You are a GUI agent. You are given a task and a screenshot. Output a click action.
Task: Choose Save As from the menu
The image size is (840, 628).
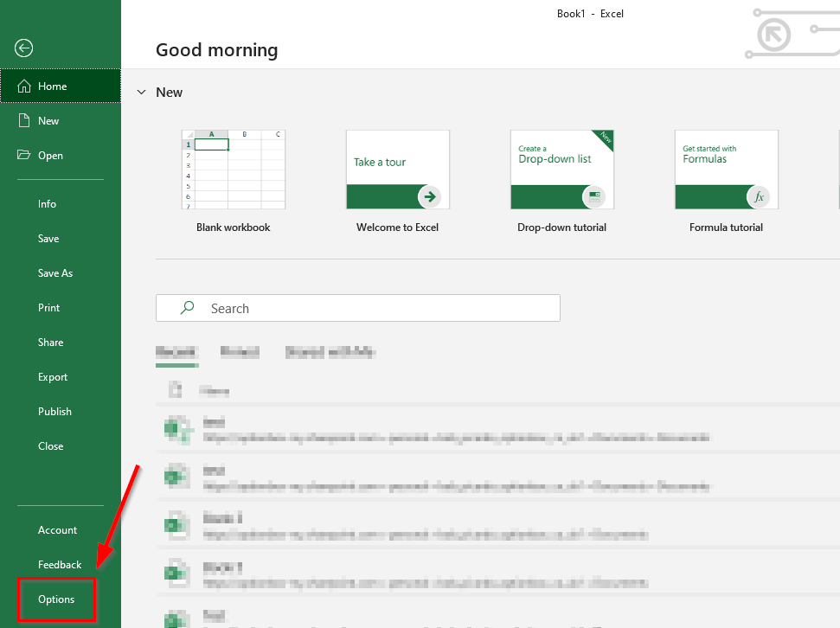click(x=61, y=272)
